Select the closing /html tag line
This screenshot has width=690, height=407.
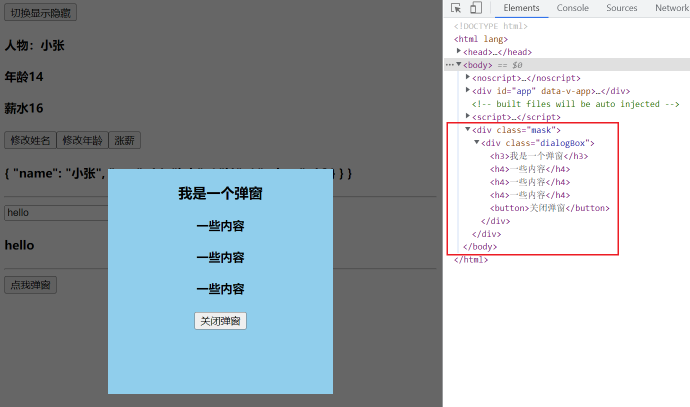click(x=471, y=260)
